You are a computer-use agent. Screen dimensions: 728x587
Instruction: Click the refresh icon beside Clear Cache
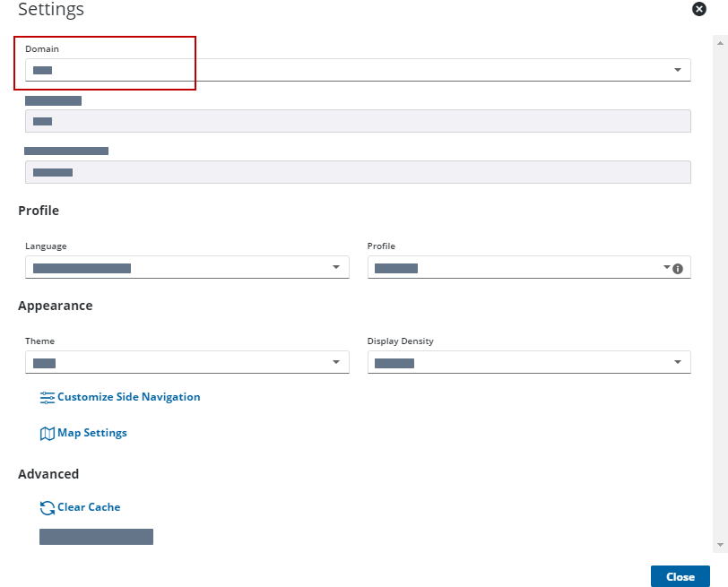click(x=48, y=507)
